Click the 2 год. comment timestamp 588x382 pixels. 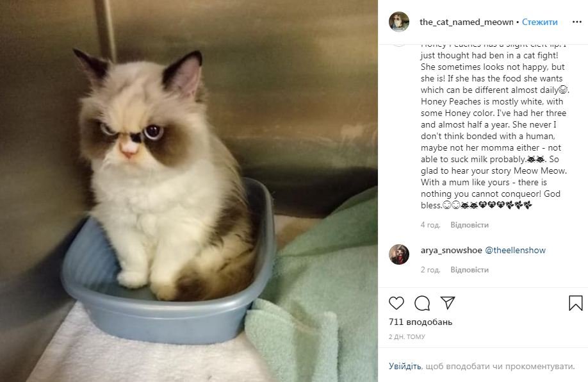pos(430,270)
